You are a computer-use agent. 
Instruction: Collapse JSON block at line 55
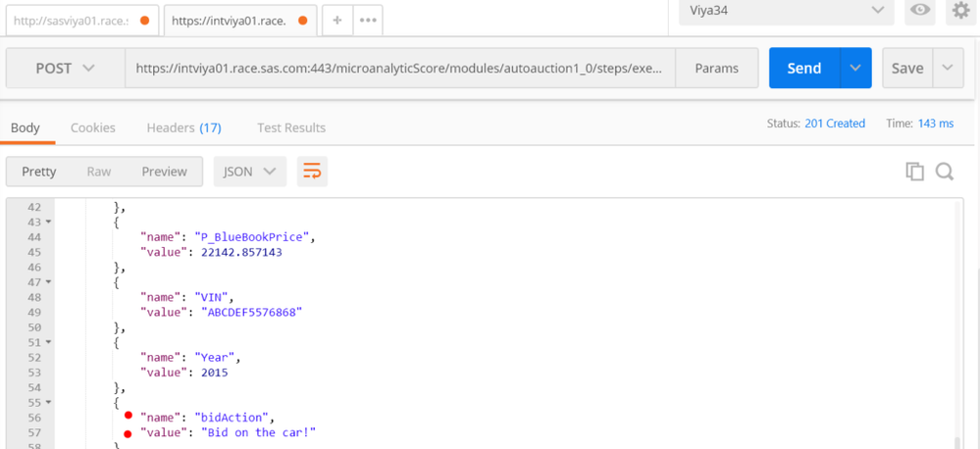coord(48,402)
